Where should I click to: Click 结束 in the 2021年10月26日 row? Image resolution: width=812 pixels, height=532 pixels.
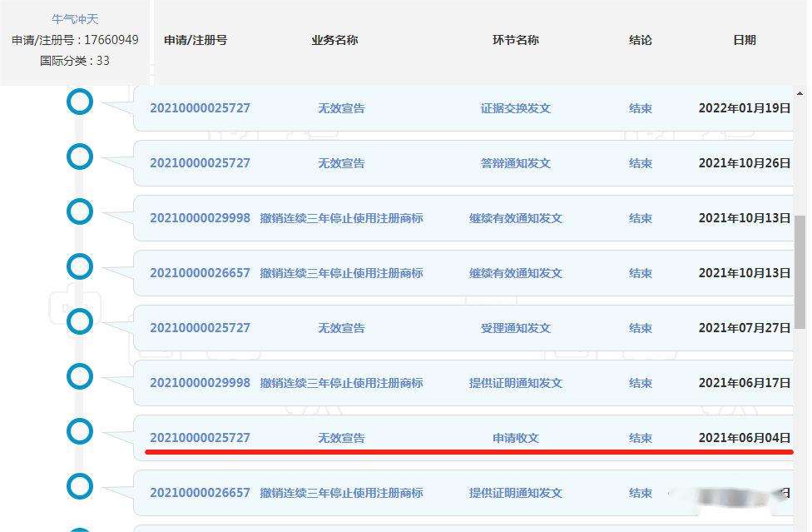[x=640, y=163]
